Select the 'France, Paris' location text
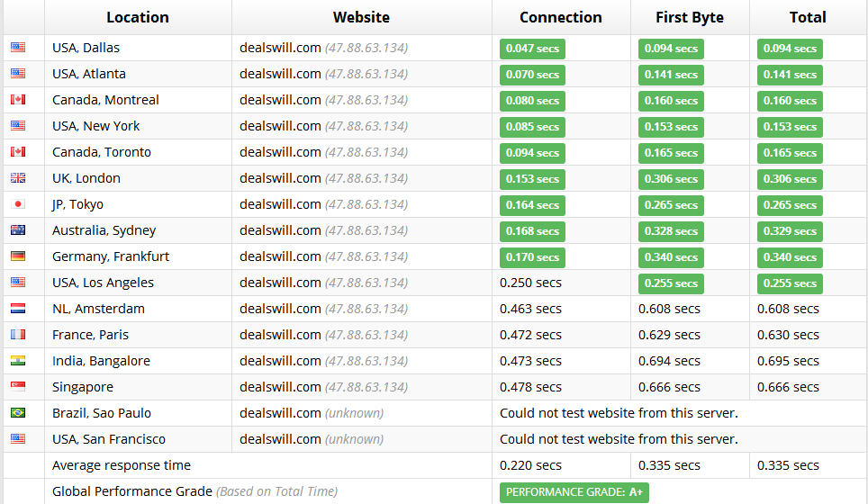The height and width of the screenshot is (504, 868). (90, 335)
